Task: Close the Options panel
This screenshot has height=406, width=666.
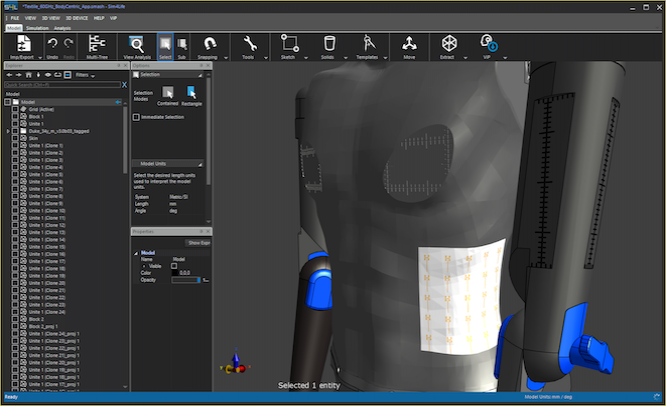Action: click(208, 65)
